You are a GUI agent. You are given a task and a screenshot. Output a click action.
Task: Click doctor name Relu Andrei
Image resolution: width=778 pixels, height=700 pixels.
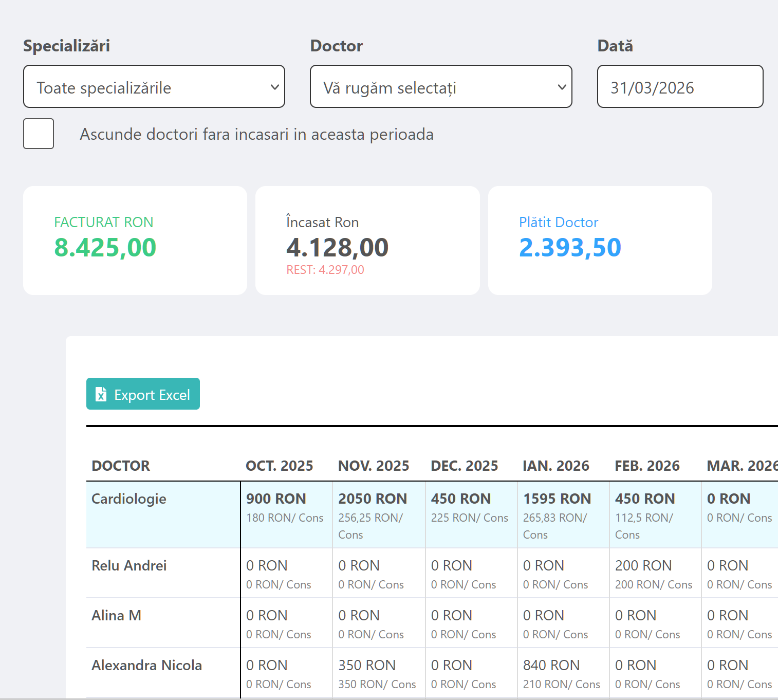[129, 565]
